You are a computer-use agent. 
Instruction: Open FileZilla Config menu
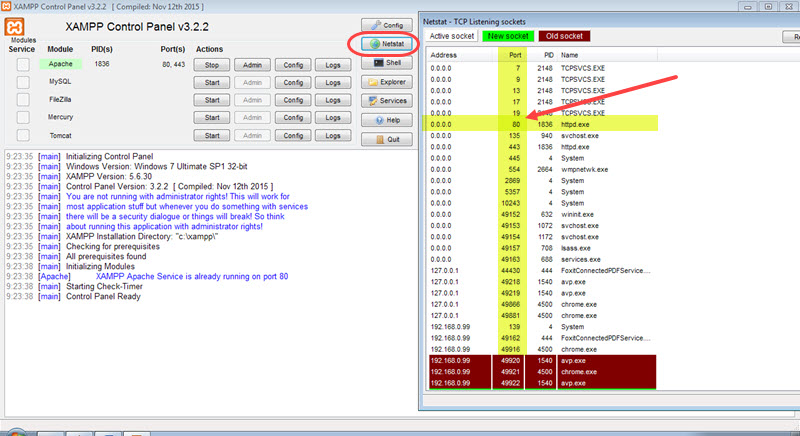click(x=293, y=100)
